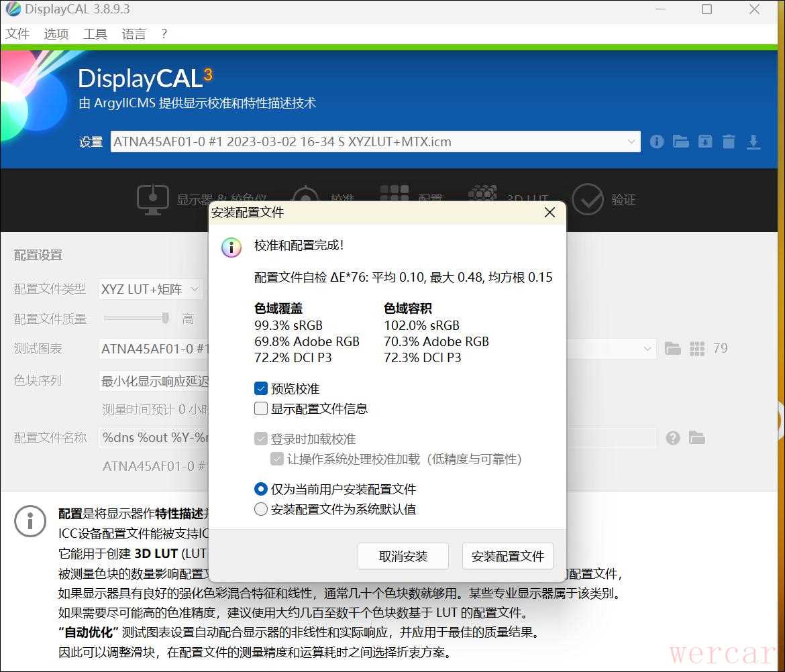Select 仅为当前用户安装配置文件 radio button

click(261, 489)
